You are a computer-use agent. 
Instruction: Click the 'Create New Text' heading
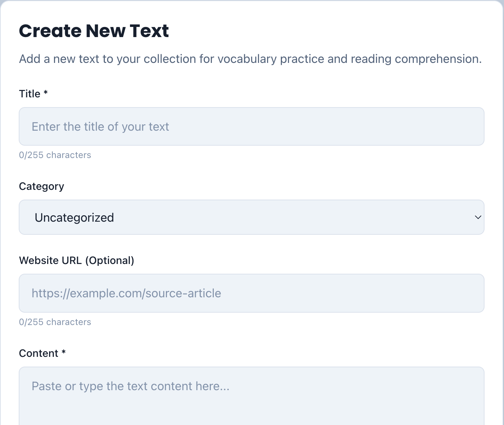coord(94,31)
